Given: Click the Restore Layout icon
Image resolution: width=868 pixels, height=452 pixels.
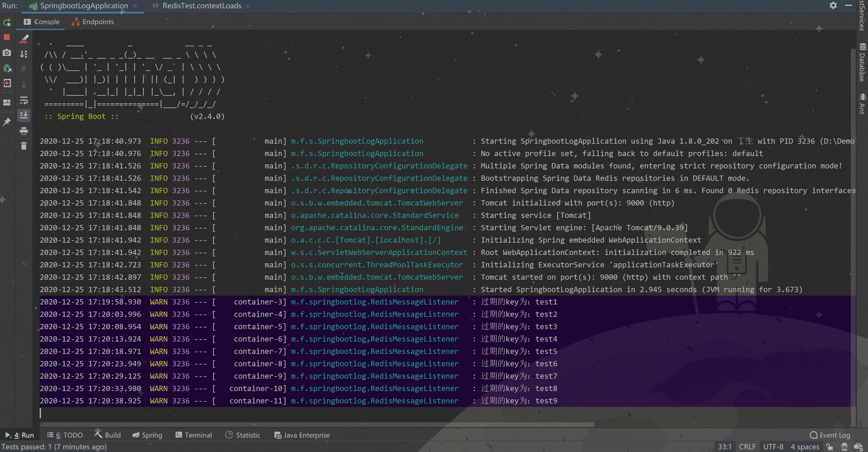Looking at the screenshot, I should point(7,102).
